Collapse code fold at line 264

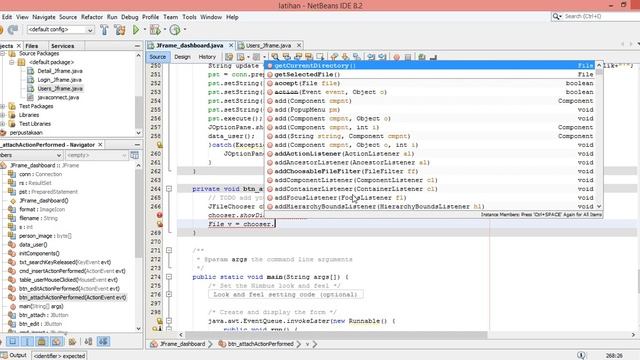click(169, 189)
